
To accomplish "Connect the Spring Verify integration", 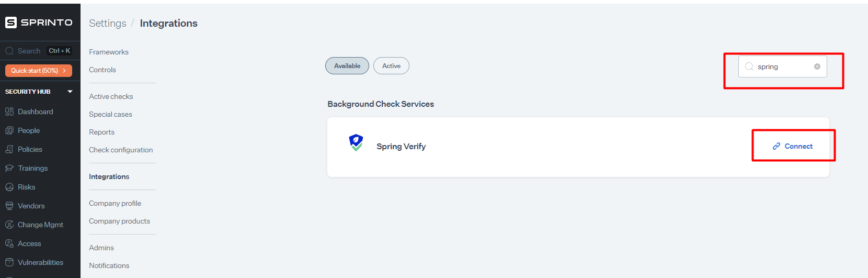I will click(x=793, y=146).
